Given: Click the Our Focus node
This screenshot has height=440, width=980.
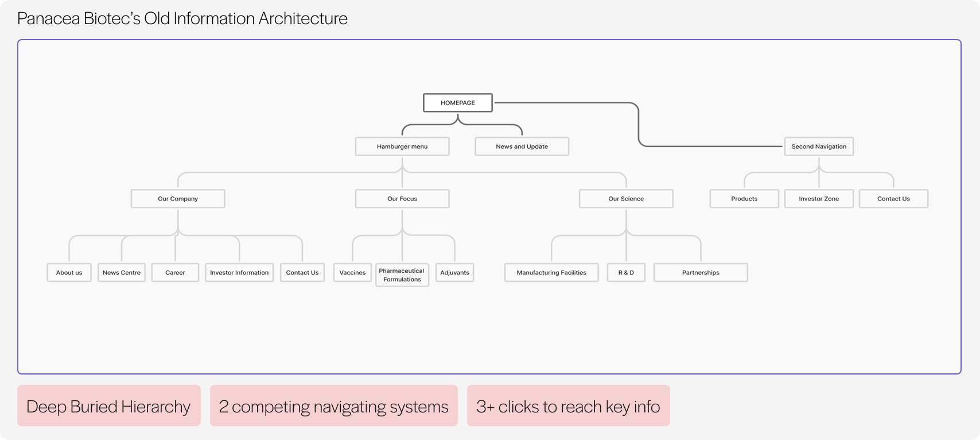Looking at the screenshot, I should 402,199.
